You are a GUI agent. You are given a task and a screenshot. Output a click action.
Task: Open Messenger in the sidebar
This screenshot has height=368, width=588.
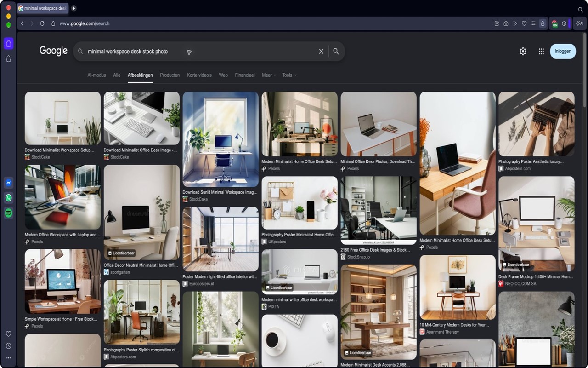[8, 183]
